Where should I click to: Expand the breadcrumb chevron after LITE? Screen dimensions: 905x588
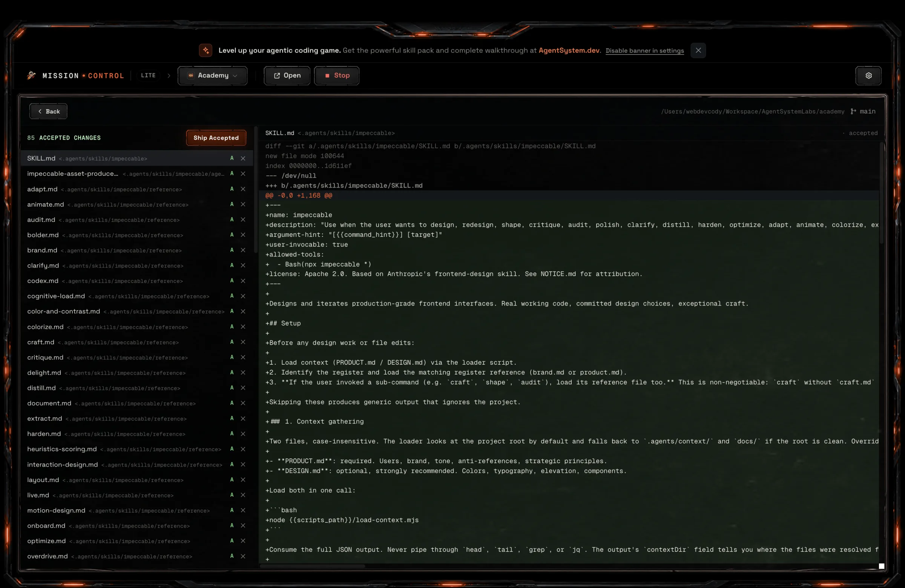click(169, 75)
